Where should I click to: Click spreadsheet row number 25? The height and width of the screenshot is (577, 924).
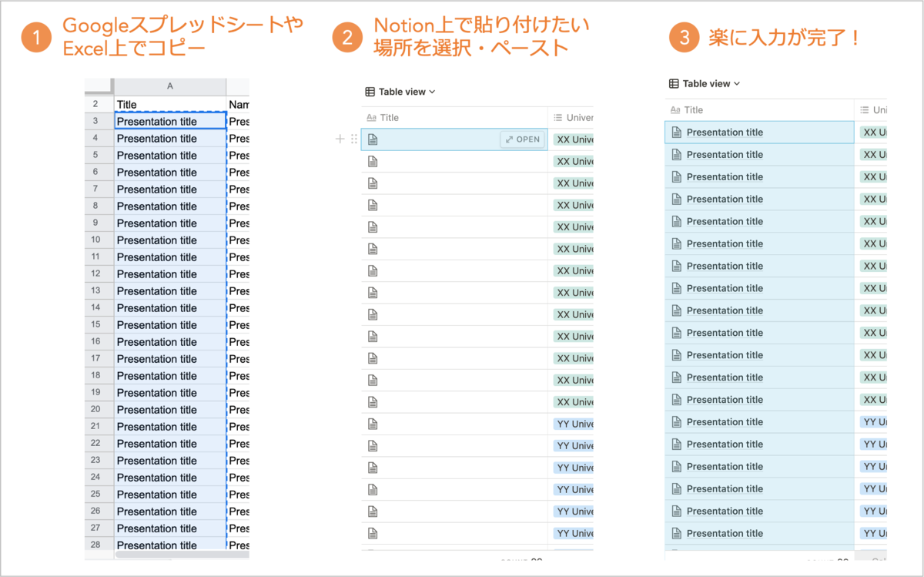point(99,494)
